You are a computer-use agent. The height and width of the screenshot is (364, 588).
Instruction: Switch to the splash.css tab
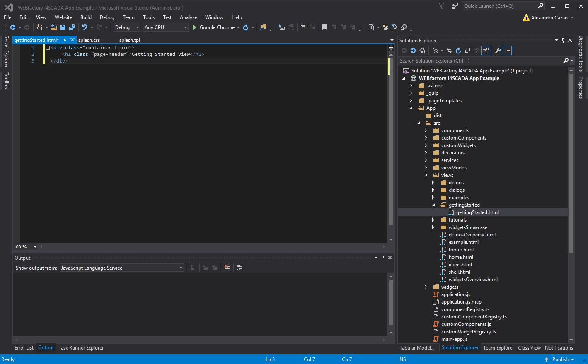tap(89, 40)
